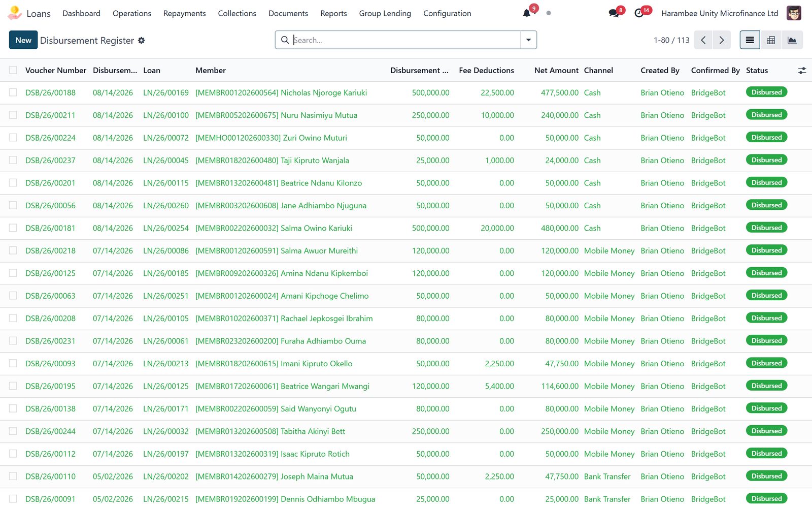Focus the Search input field
This screenshot has height=508, width=812.
405,40
